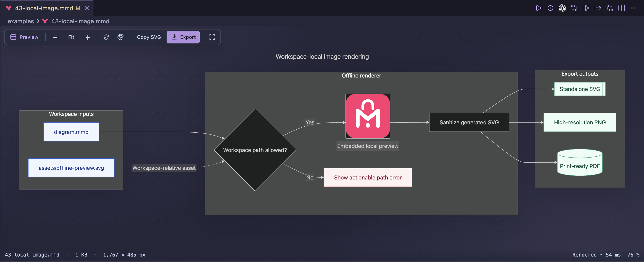The height and width of the screenshot is (262, 644).
Task: Click the Export outputs subgraph title
Action: [x=580, y=74]
